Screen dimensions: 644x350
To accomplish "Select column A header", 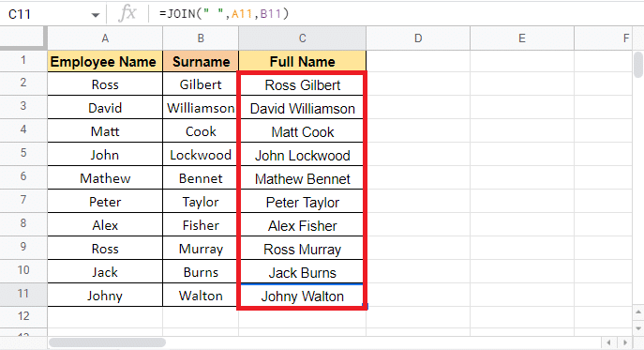I will 105,38.
